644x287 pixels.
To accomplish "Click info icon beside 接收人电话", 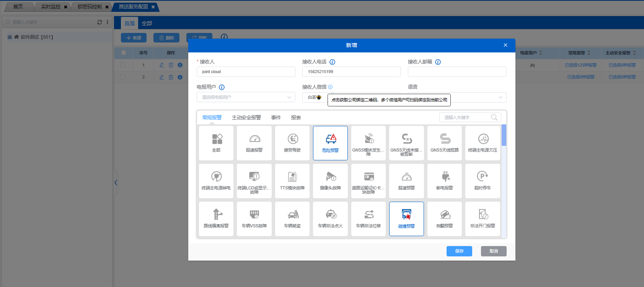I will click(333, 62).
